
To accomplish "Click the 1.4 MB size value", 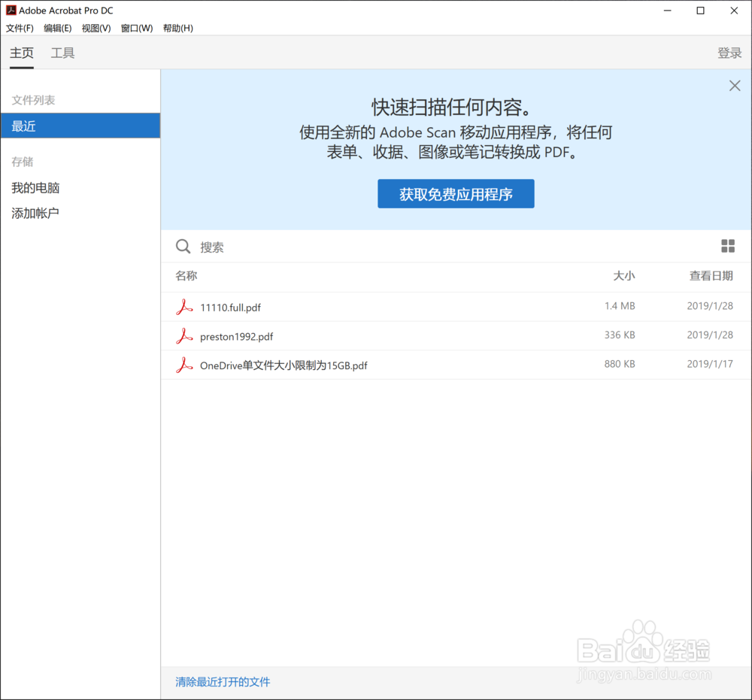I will coord(620,306).
